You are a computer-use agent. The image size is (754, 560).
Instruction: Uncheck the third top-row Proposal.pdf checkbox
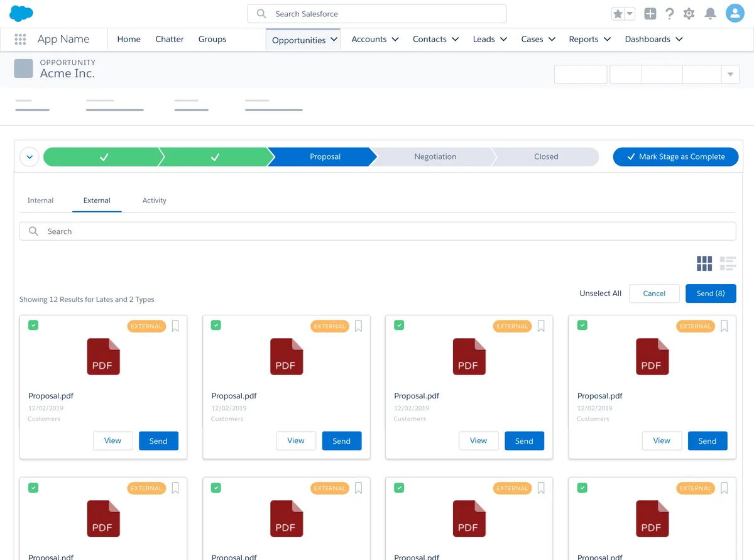coord(399,325)
